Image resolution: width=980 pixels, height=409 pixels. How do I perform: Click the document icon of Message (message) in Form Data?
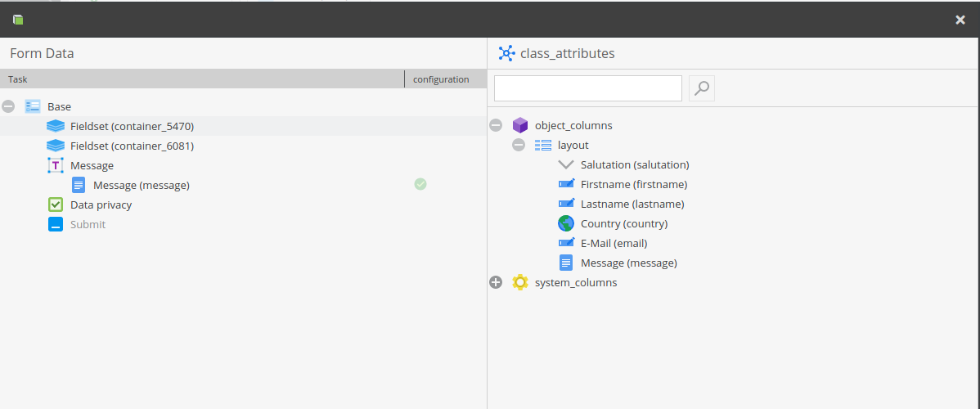79,185
